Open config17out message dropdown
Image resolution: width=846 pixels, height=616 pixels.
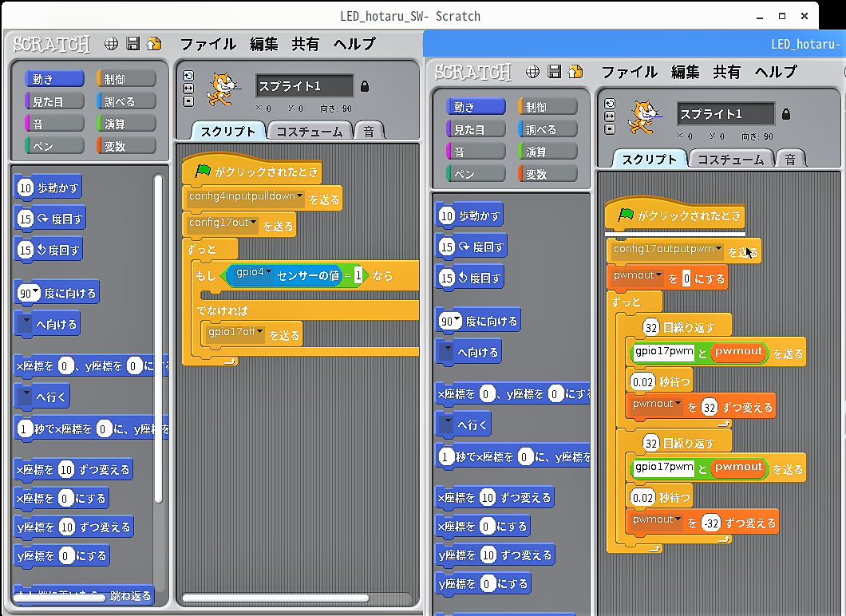pos(253,223)
